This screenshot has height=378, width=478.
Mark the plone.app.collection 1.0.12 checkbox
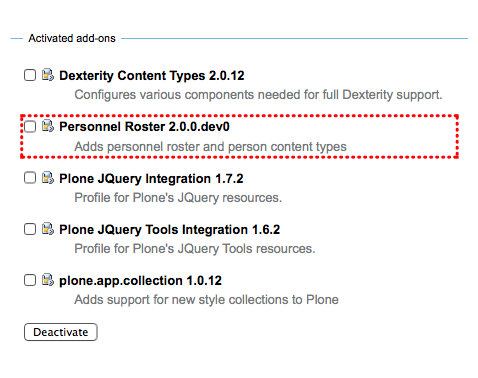pos(30,280)
